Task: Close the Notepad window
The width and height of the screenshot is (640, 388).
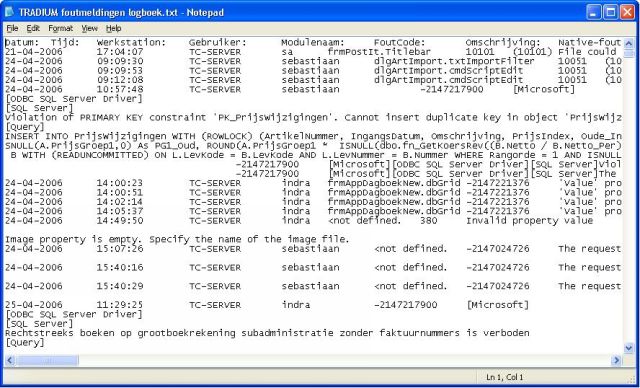Action: (627, 12)
